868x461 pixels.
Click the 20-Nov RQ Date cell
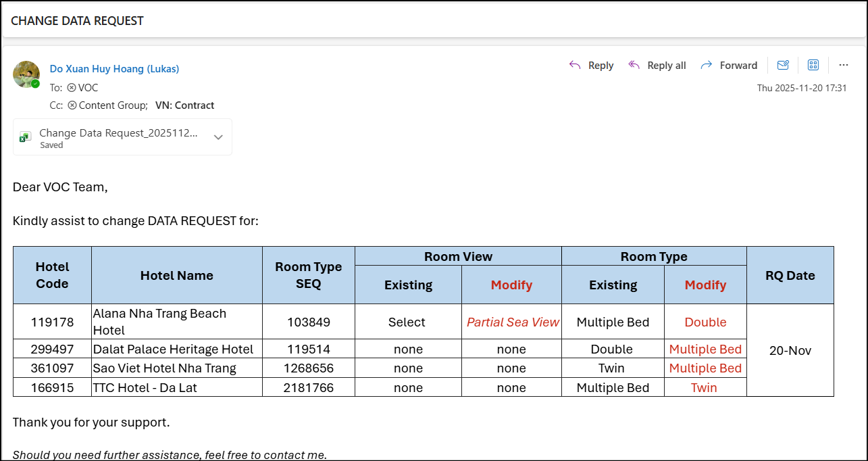pos(790,350)
